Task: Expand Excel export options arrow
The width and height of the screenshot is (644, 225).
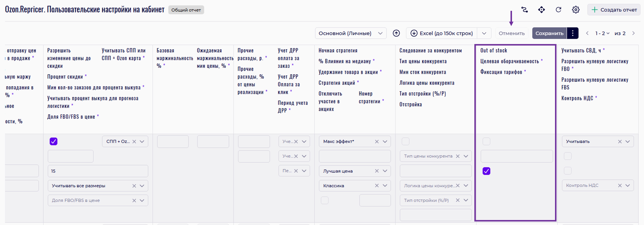Action: pos(484,33)
